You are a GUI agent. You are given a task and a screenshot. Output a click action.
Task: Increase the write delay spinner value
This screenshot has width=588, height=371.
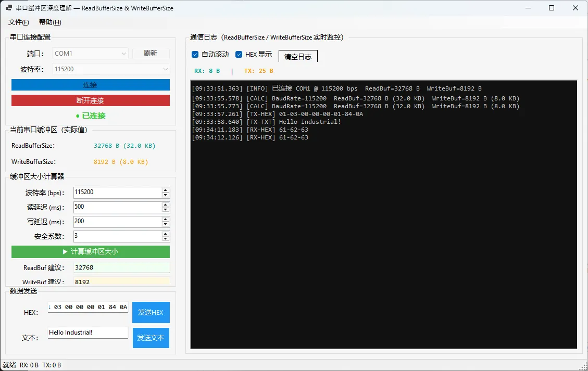pos(166,219)
